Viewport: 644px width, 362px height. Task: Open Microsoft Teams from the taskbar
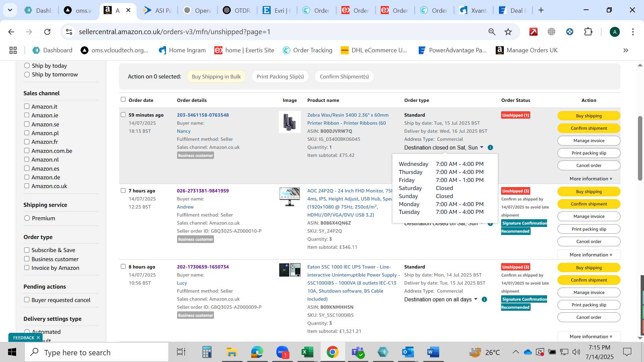(x=358, y=352)
